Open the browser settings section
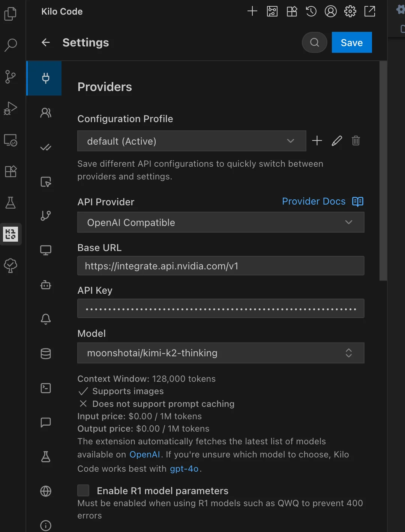This screenshot has width=405, height=532. click(x=45, y=250)
